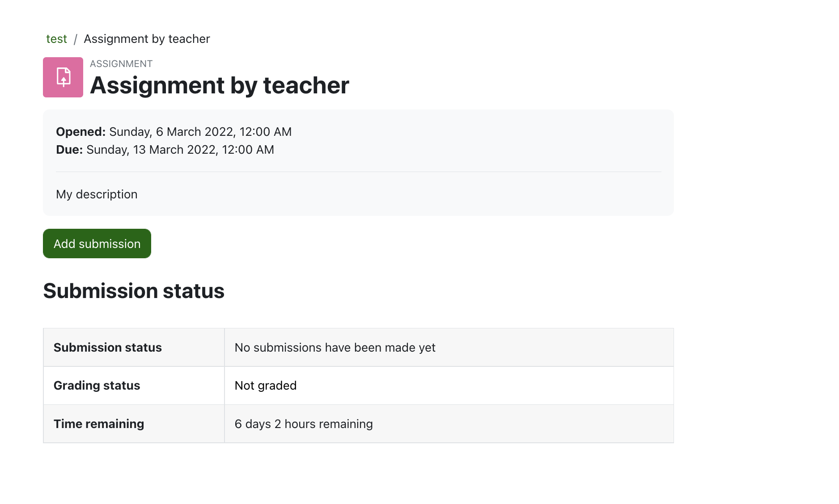Click the divider line above My description
The height and width of the screenshot is (504, 839).
358,172
